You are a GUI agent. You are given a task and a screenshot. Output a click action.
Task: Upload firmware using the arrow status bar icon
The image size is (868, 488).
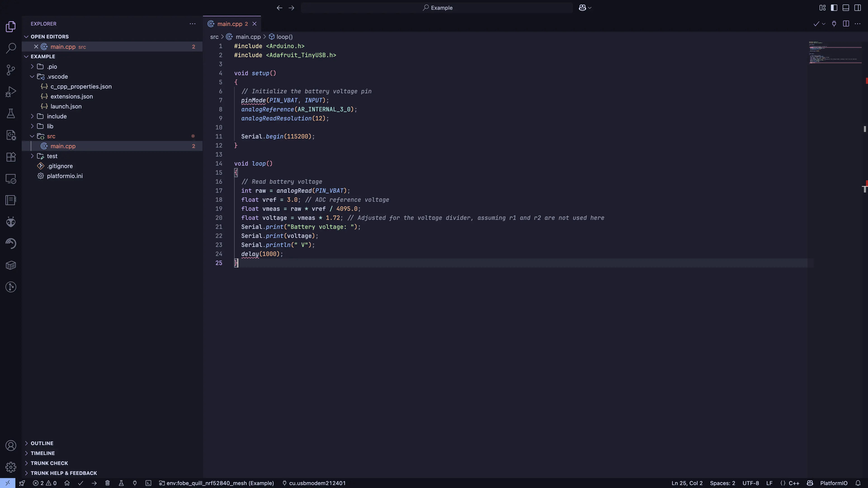(94, 483)
